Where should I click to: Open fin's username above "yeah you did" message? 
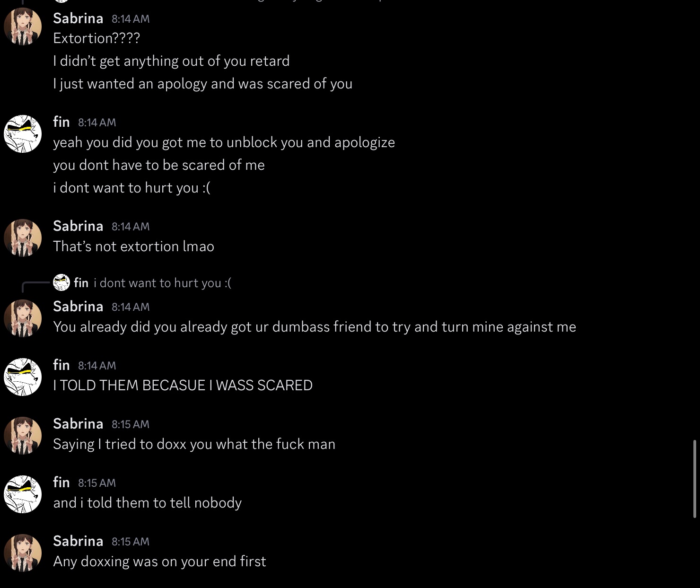click(61, 122)
